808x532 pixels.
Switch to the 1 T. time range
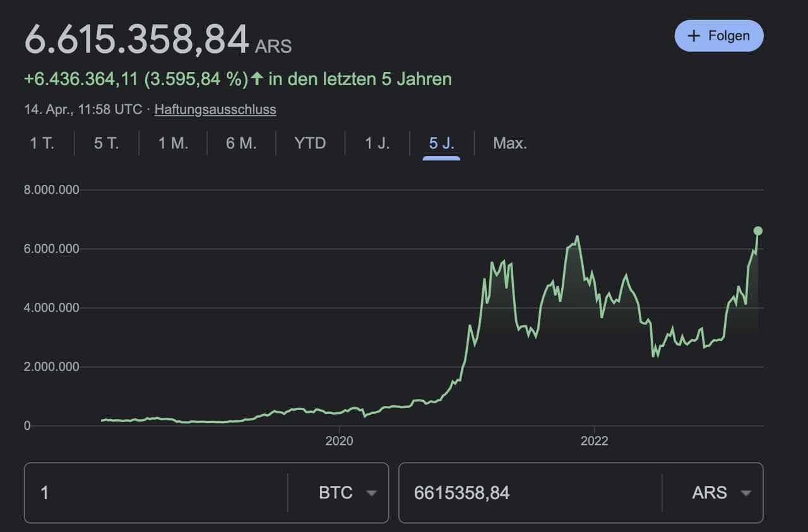tap(42, 143)
